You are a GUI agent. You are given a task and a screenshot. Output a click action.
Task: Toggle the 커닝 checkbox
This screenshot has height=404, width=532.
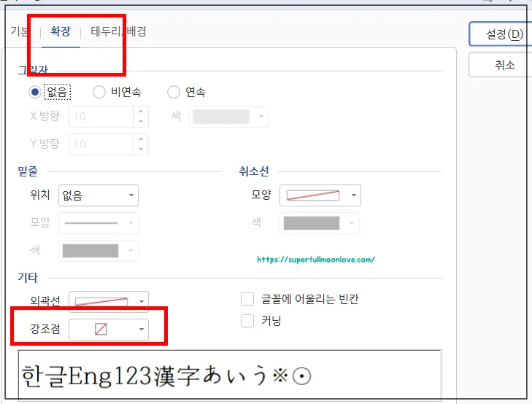point(247,320)
